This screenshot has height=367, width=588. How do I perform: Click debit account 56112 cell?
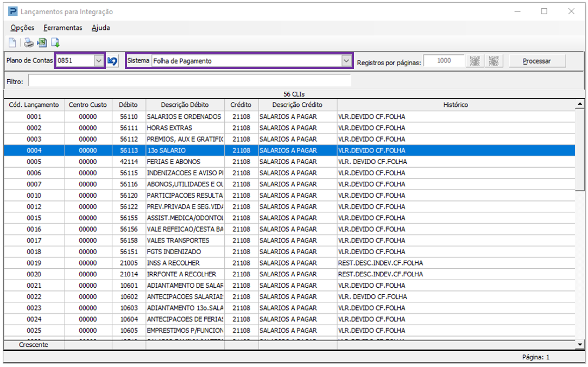coord(129,139)
